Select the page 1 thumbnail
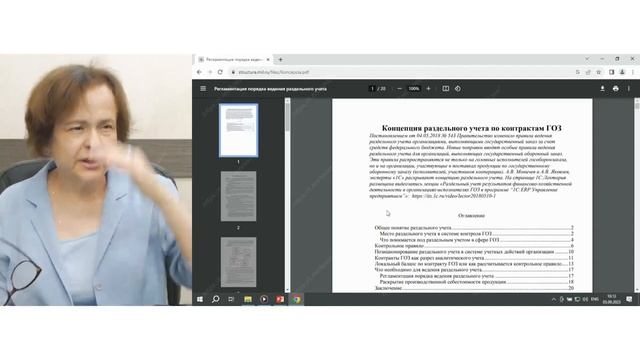Viewport: 640px width, 360px height. coord(238,130)
